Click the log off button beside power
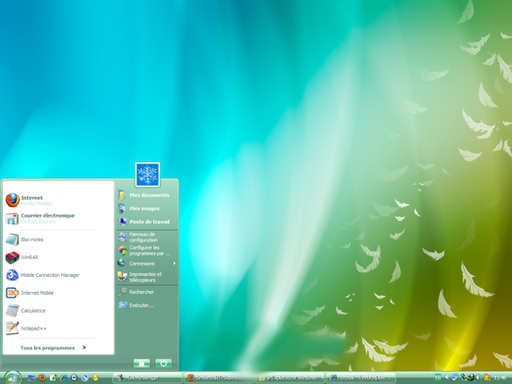Viewport: 512px width, 384px height. tap(142, 363)
